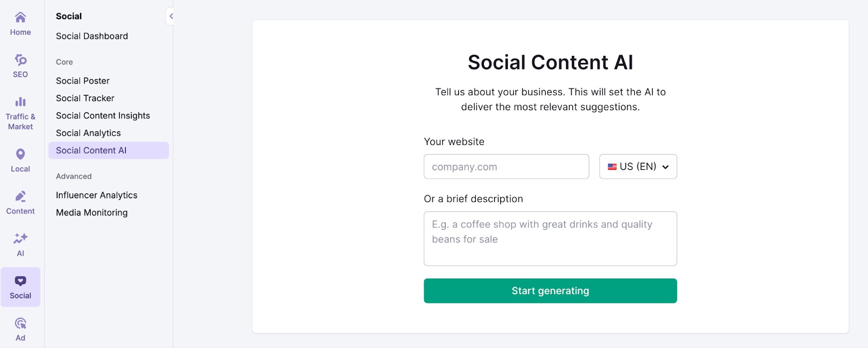Collapse the Social navigation panel
The width and height of the screenshot is (868, 348).
171,16
